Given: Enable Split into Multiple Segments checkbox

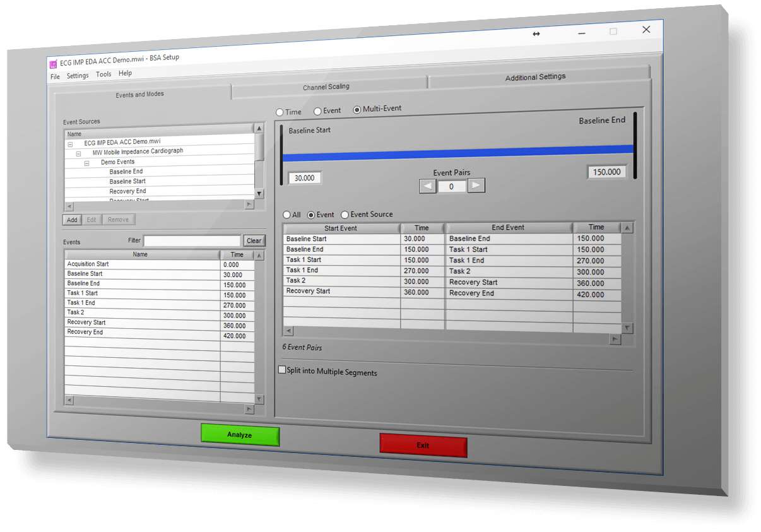Looking at the screenshot, I should coord(282,370).
